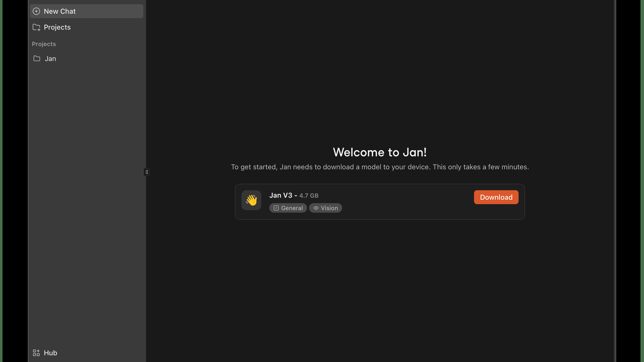This screenshot has height=362, width=644.
Task: Click the 'To get started' description text
Action: pyautogui.click(x=380, y=167)
